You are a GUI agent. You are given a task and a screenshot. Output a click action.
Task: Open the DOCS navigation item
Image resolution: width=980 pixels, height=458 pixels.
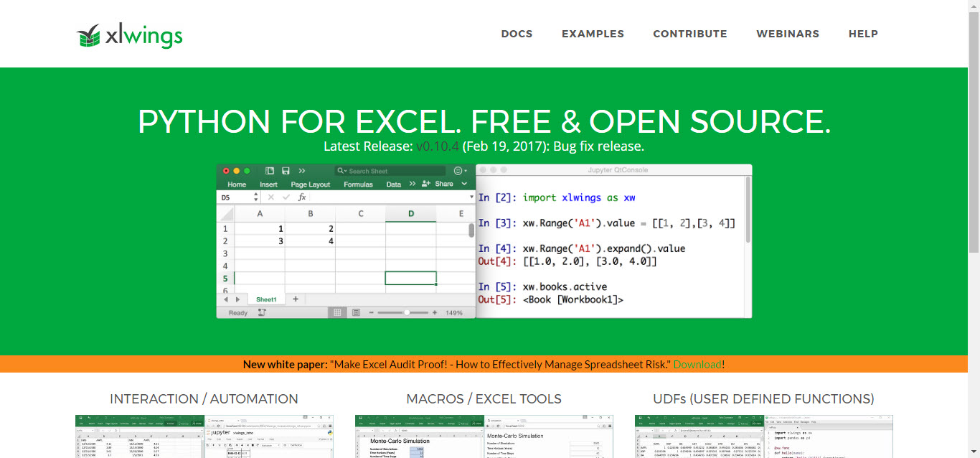click(x=517, y=34)
